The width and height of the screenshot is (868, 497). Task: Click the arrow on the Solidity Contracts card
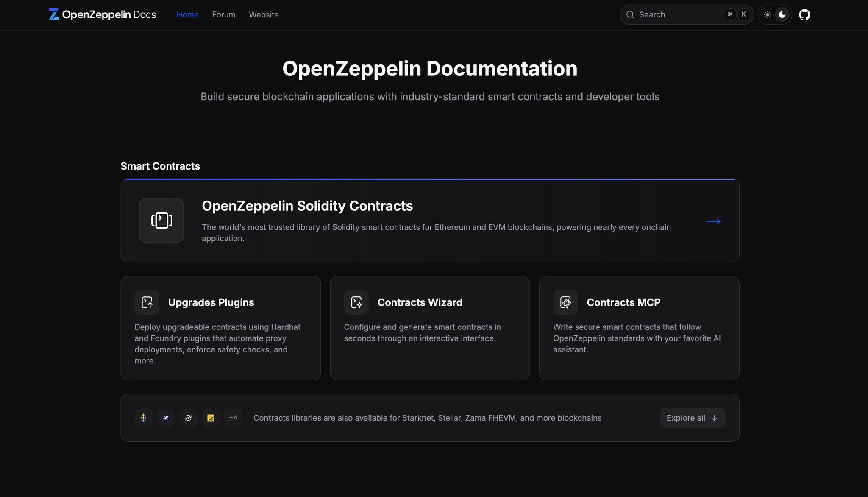[714, 221]
